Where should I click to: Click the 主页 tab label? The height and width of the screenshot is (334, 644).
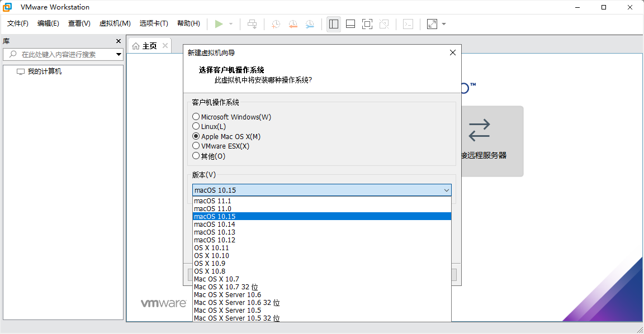[149, 46]
